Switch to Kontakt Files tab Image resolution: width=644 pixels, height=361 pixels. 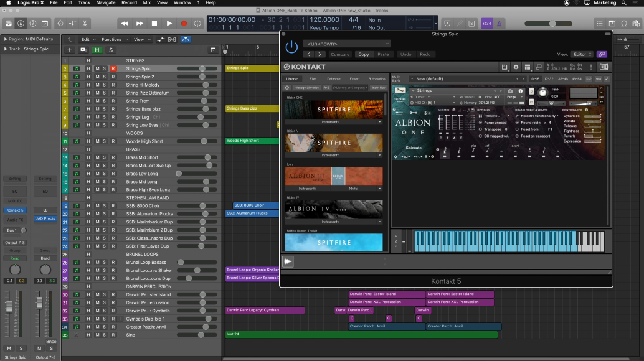[313, 79]
